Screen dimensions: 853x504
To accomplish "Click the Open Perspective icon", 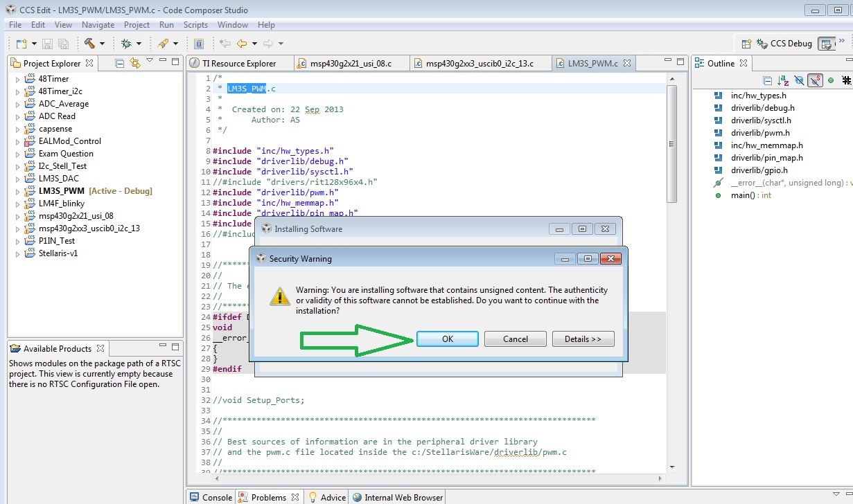I will tap(746, 44).
